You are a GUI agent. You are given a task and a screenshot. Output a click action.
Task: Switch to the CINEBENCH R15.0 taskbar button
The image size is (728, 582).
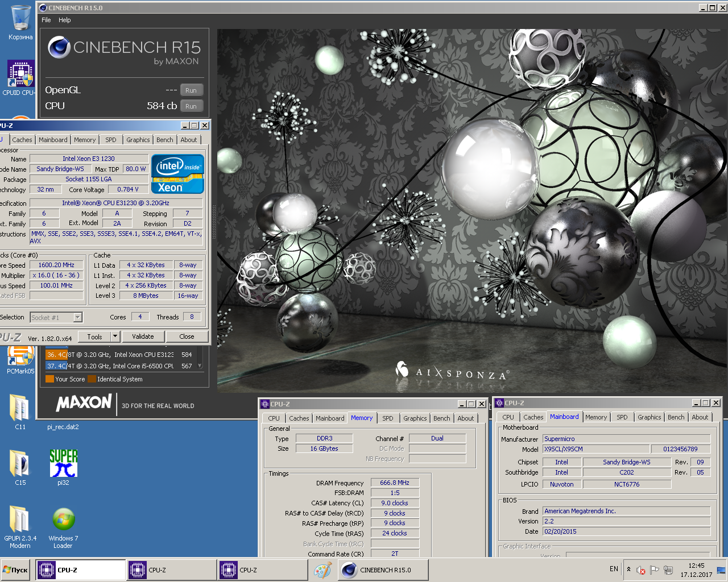tap(383, 570)
